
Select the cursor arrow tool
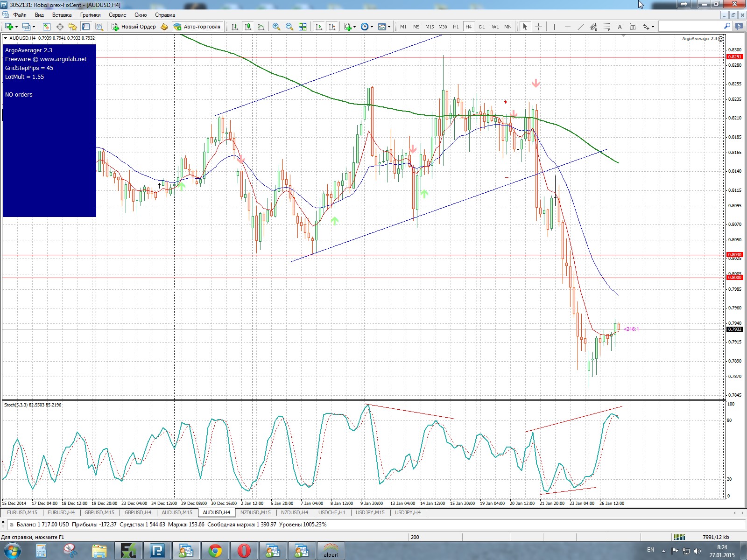pyautogui.click(x=525, y=27)
